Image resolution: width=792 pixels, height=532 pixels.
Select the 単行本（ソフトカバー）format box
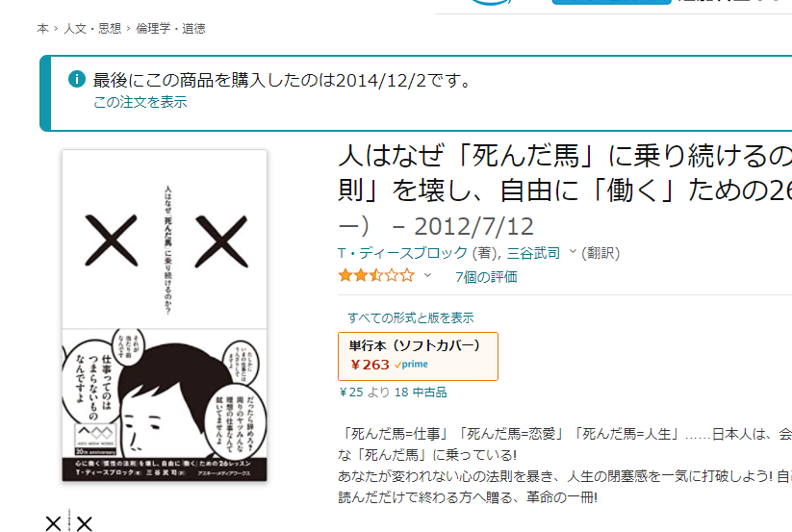pos(418,356)
